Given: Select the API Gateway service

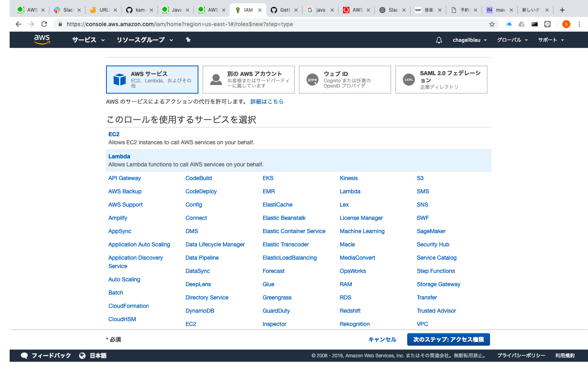Looking at the screenshot, I should pos(125,178).
